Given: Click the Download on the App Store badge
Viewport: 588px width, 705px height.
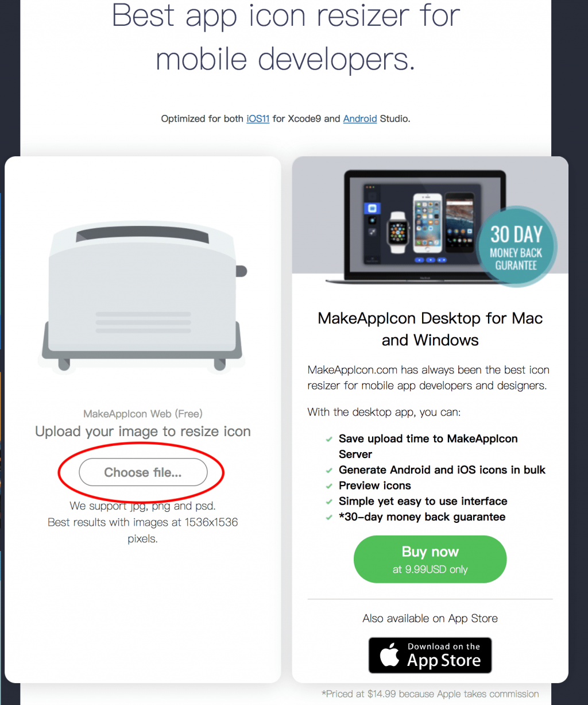Looking at the screenshot, I should pyautogui.click(x=430, y=655).
